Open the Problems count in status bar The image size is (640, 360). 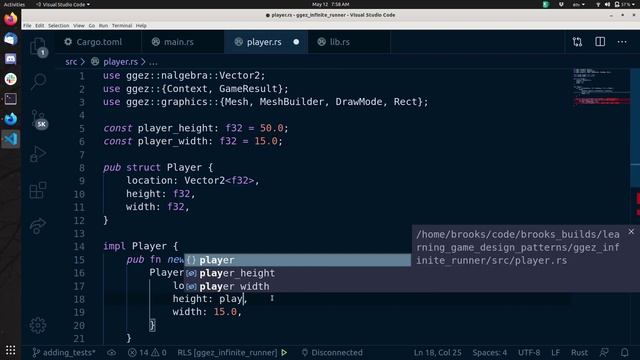coord(147,353)
